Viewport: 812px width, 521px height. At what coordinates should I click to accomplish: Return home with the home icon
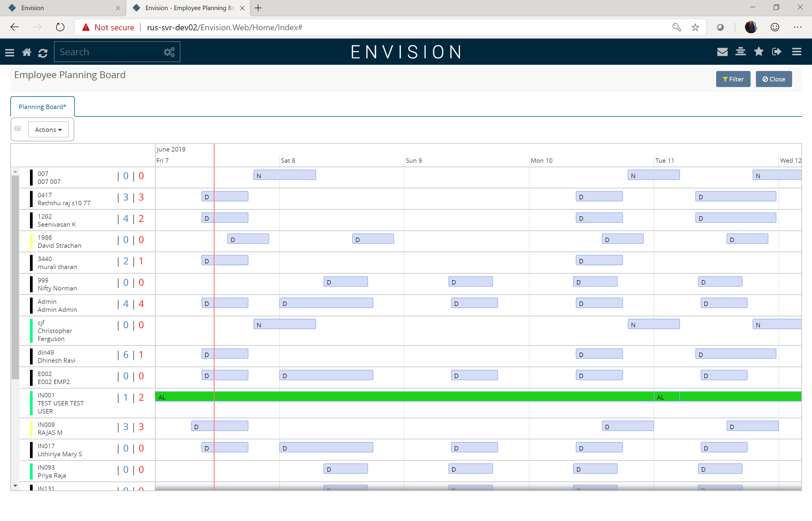(x=27, y=52)
